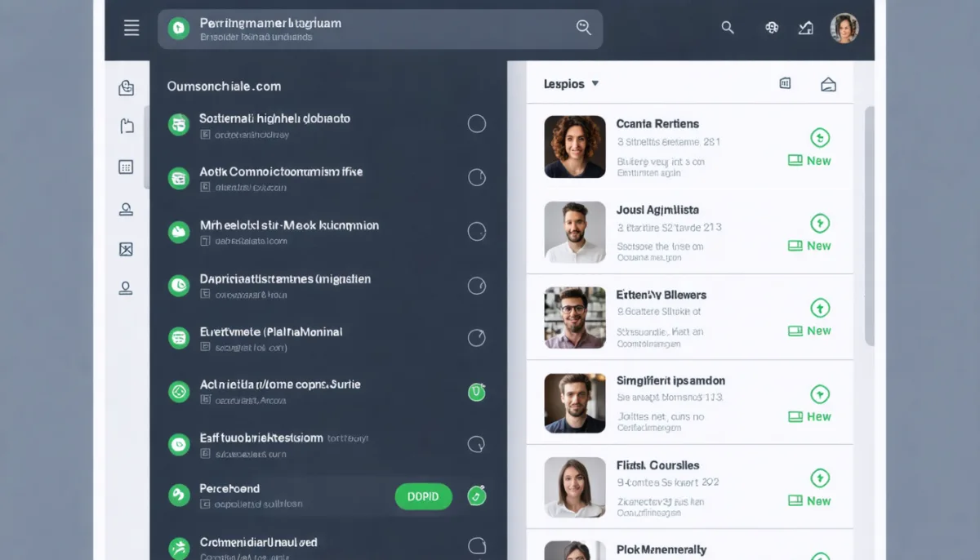This screenshot has height=560, width=980.
Task: Toggle the green circle for Aclnietita row
Action: click(x=477, y=392)
